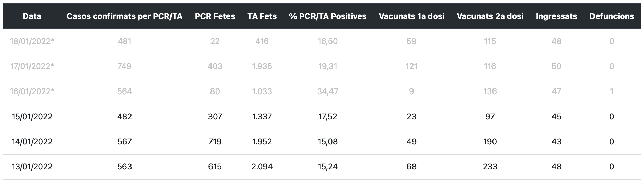Select the 15/01/2022 row date

32,117
